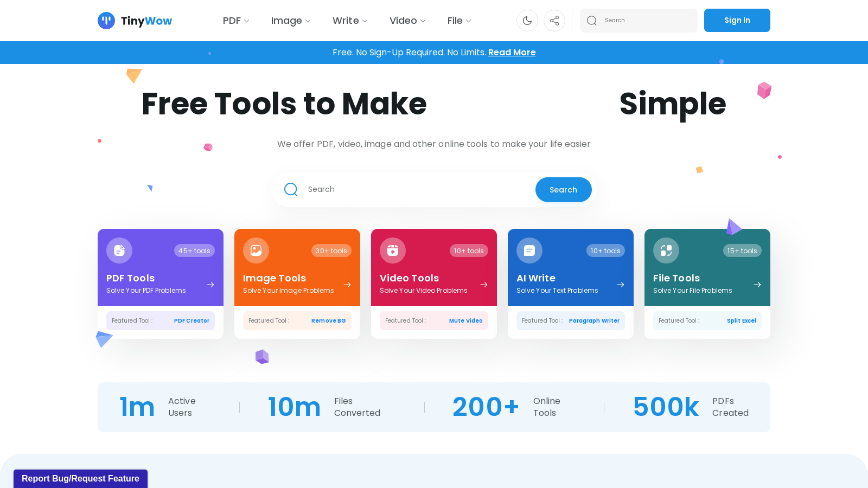Click 'Solve Your PDF Problems' subtitle
868x488 pixels.
[x=146, y=291]
